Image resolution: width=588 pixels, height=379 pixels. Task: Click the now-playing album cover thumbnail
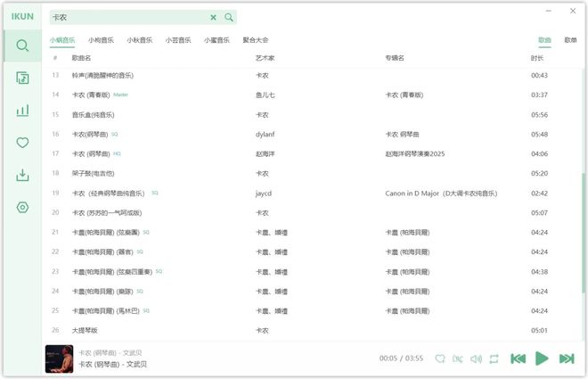point(59,358)
